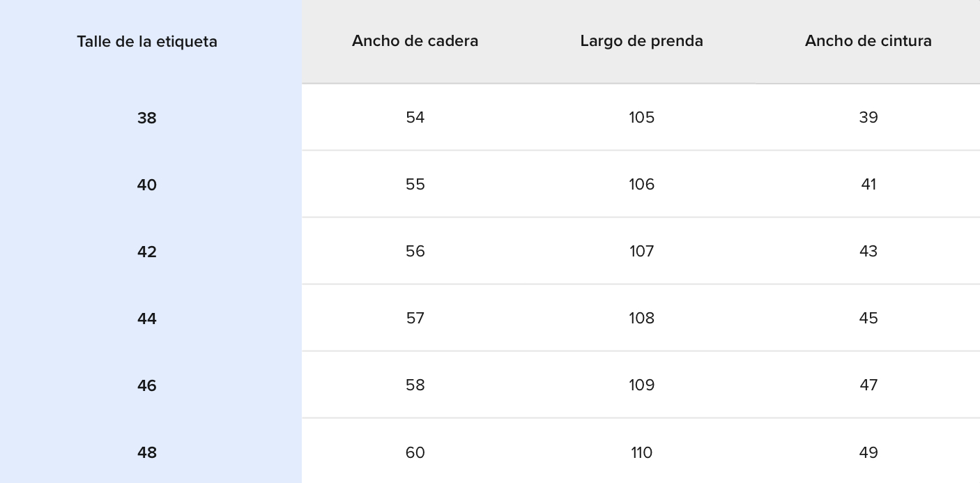Select size label 40 row
This screenshot has height=483, width=980.
click(x=147, y=185)
